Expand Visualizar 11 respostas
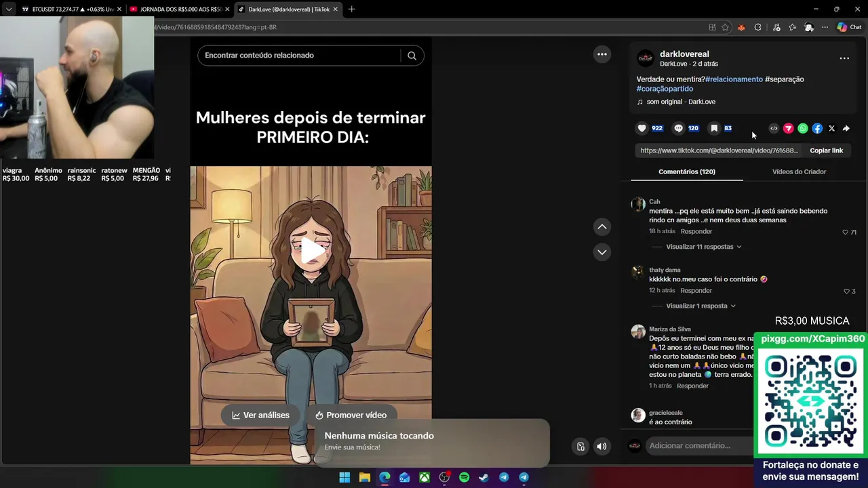 pyautogui.click(x=704, y=247)
